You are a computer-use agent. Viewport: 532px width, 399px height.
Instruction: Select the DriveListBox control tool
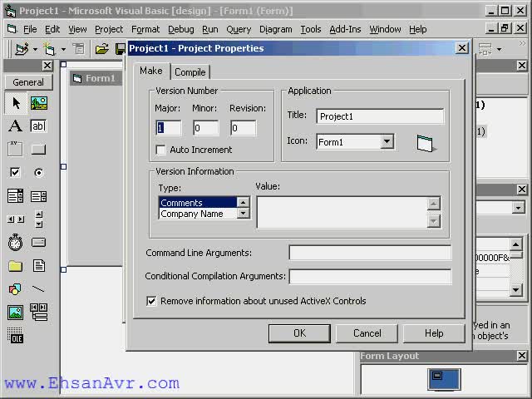tap(39, 242)
